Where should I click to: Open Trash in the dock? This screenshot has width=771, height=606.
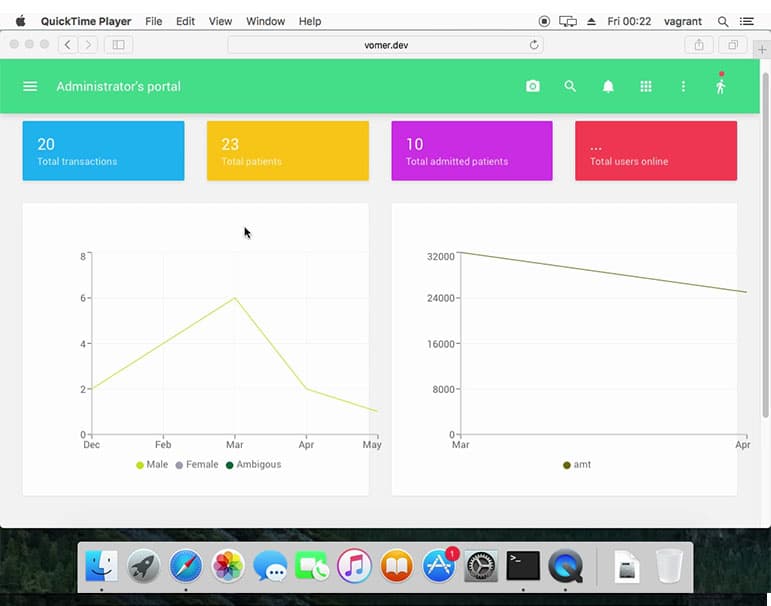(669, 566)
